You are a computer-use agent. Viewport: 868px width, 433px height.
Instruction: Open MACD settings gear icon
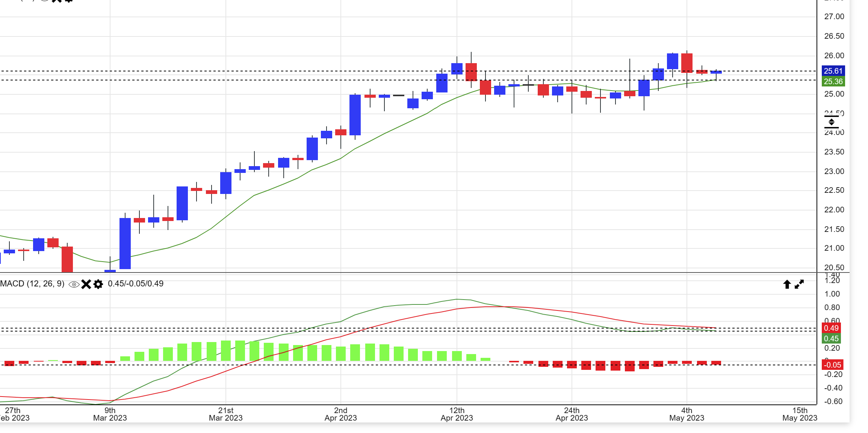point(98,284)
